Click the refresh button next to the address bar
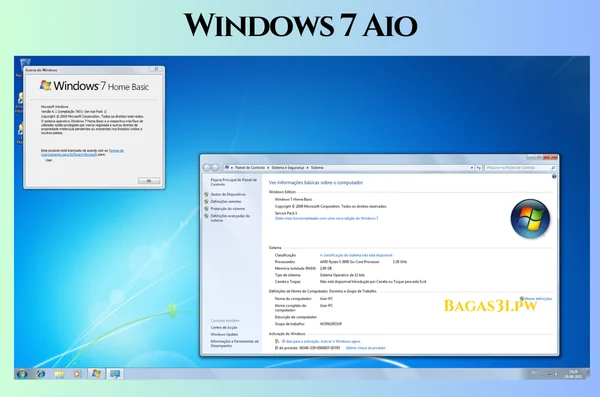 (x=478, y=168)
